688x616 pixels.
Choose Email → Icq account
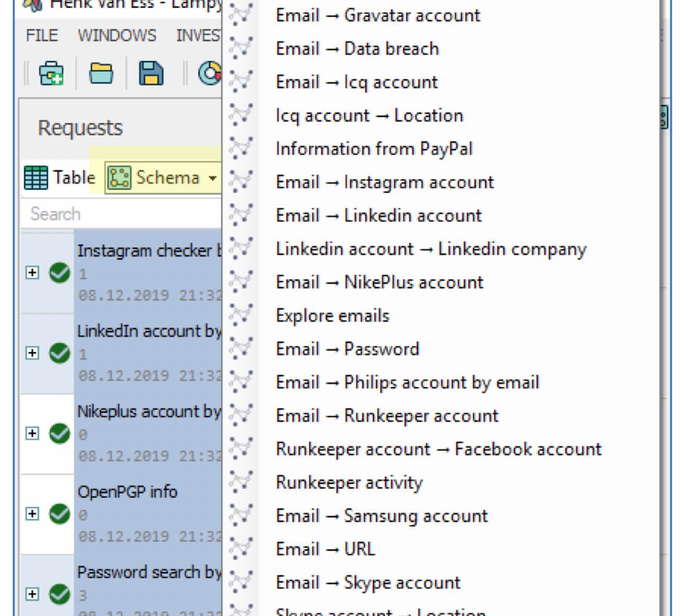click(357, 82)
